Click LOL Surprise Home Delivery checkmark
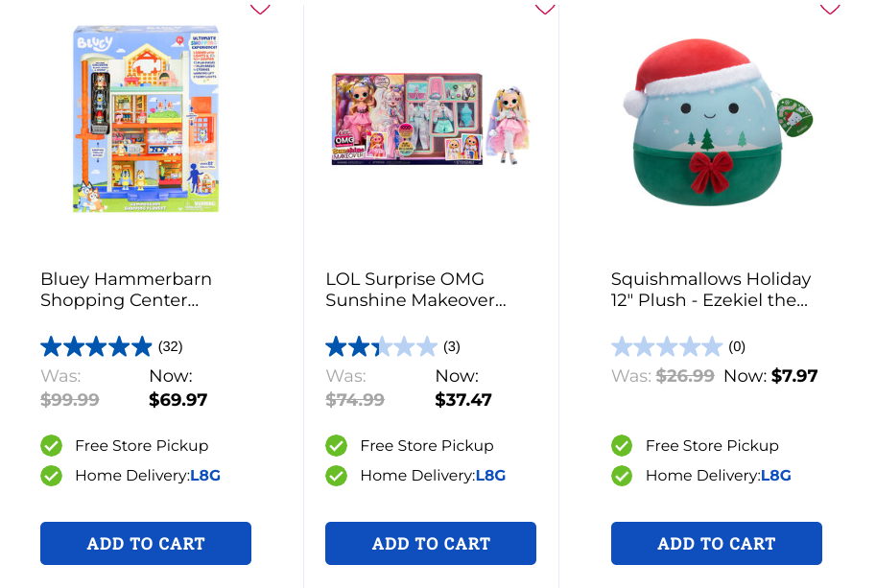 (x=337, y=476)
